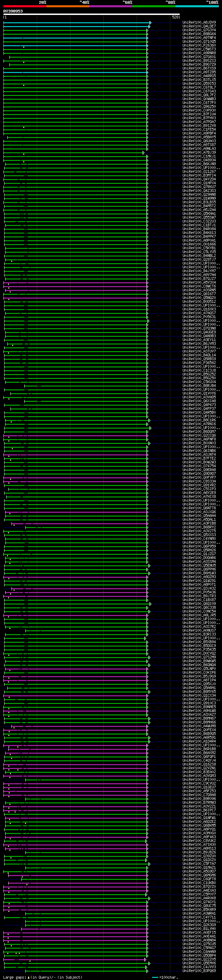This screenshot has width=222, height=980.
Task: Select label UniRef100_O74754
Action: click(199, 466)
